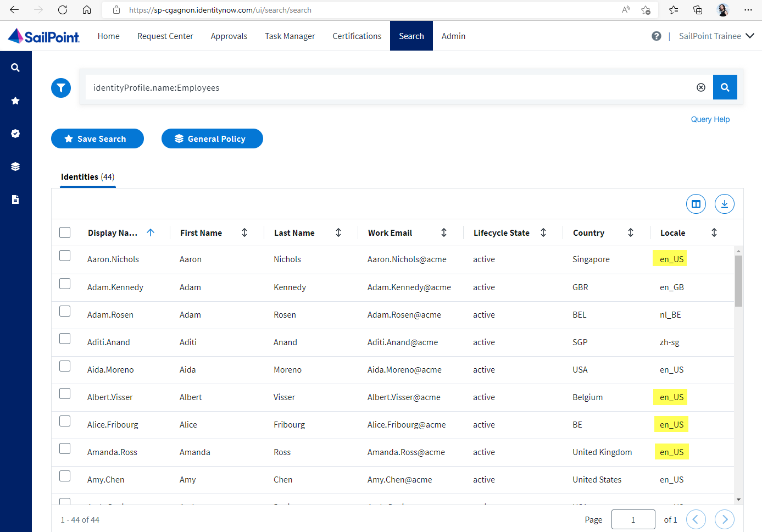Click the blue filter funnel icon

pos(61,87)
